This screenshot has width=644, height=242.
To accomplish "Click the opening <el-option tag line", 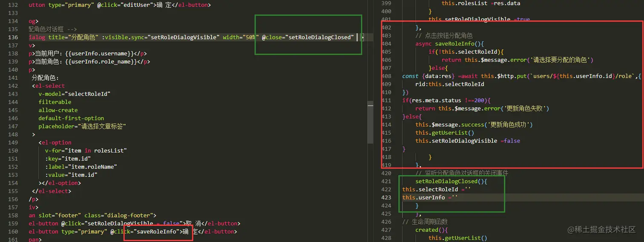I will tap(55, 143).
